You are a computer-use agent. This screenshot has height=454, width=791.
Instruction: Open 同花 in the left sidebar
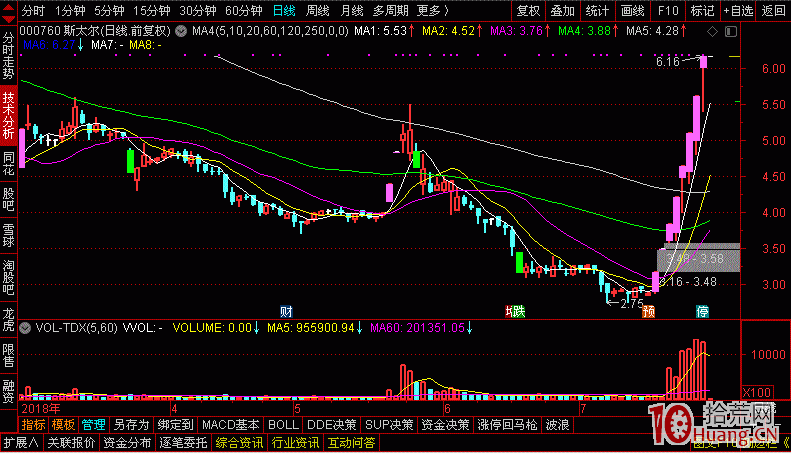pos(9,163)
